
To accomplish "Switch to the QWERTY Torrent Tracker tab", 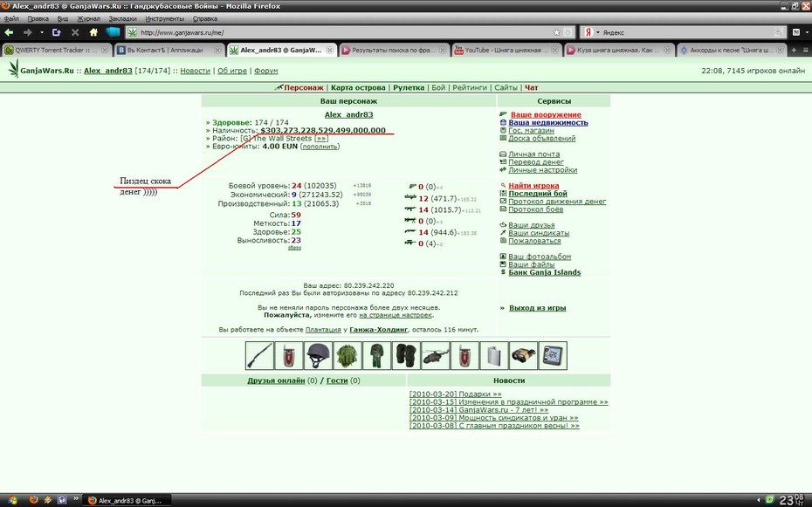I will 57,51.
